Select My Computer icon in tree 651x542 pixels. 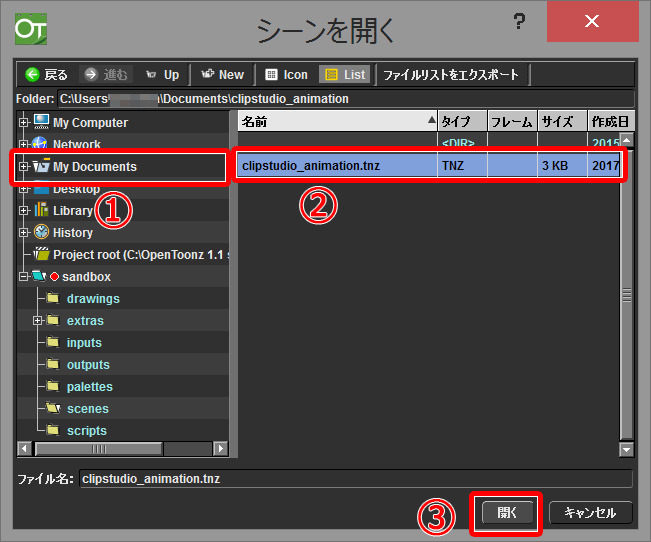tap(42, 122)
